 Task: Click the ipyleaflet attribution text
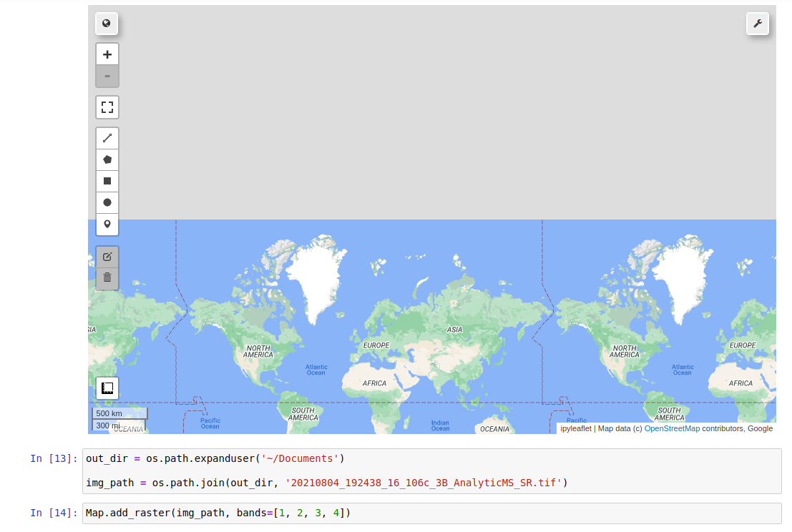[x=573, y=428]
